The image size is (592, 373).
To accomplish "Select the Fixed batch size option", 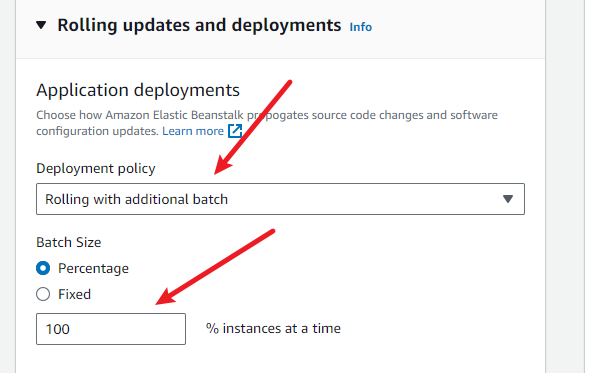I will point(43,294).
